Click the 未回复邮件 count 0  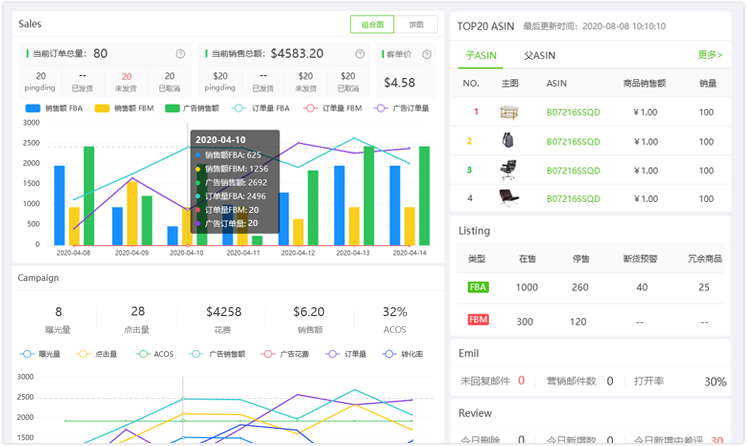click(521, 381)
